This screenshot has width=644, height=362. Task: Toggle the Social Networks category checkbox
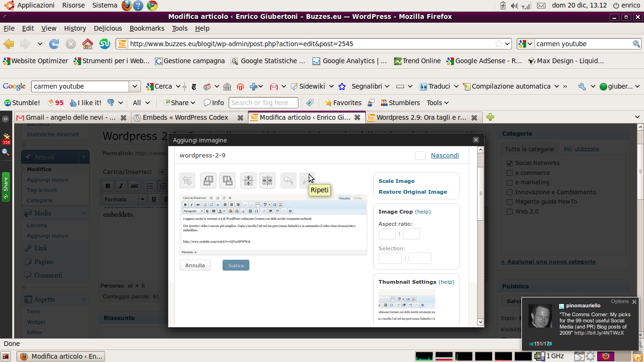pyautogui.click(x=509, y=163)
